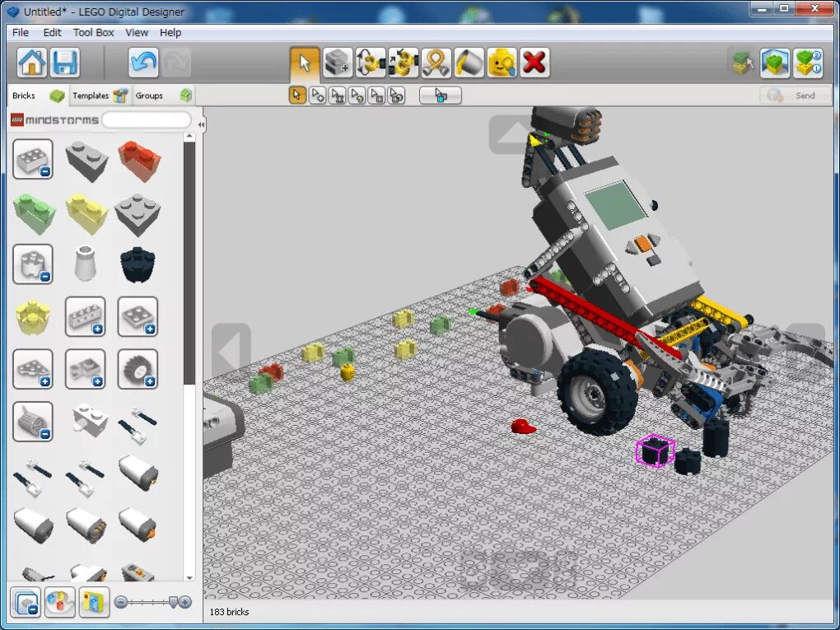Expand the Technic bricks category
This screenshot has width=840, height=630.
tap(85, 316)
